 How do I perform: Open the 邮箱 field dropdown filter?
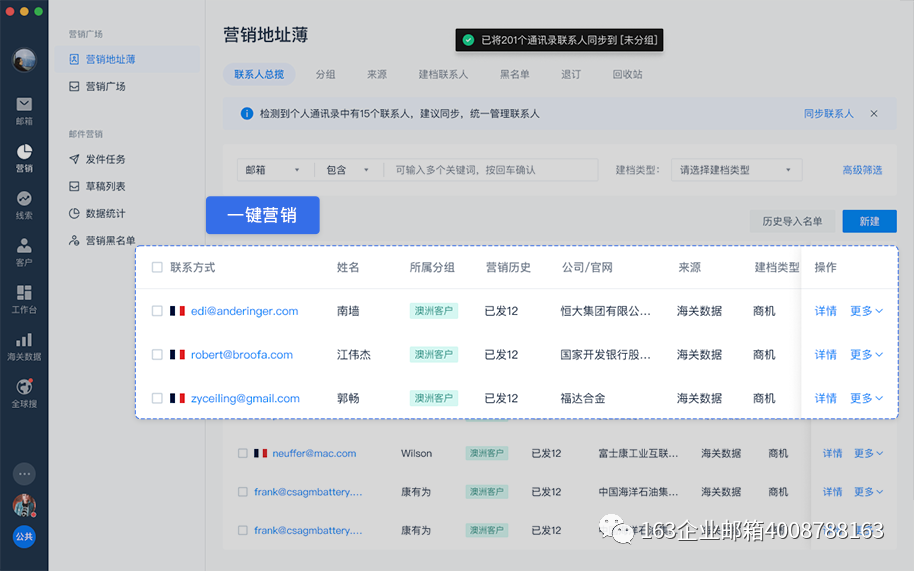tap(273, 170)
